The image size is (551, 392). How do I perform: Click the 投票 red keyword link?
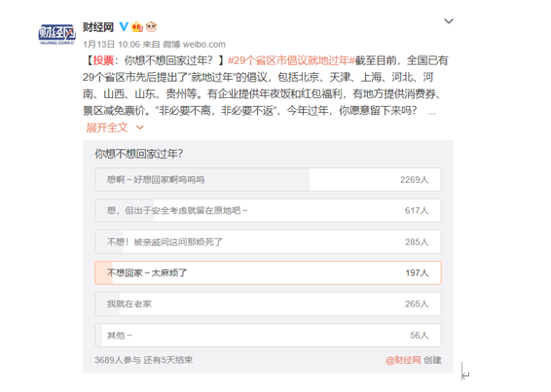pos(103,60)
